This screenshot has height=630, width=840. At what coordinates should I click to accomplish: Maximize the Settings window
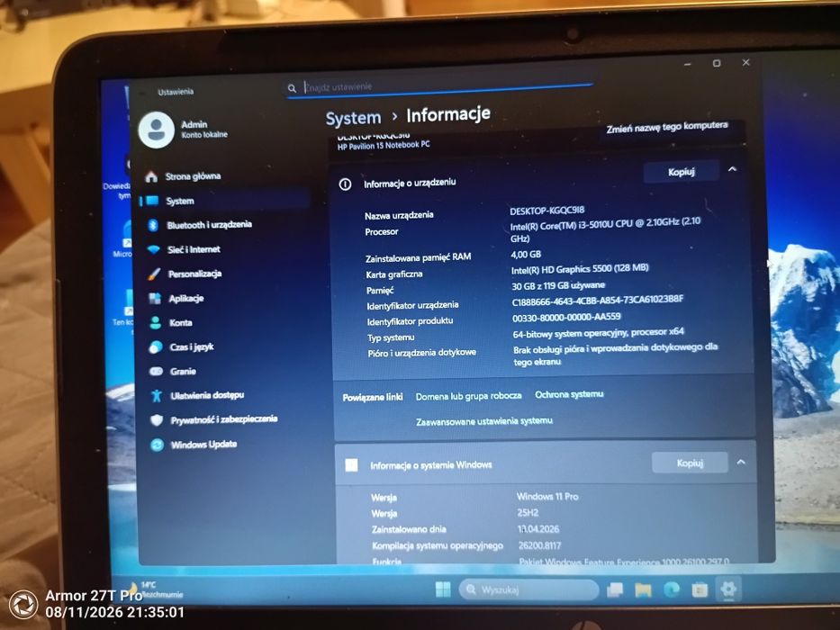click(x=717, y=63)
